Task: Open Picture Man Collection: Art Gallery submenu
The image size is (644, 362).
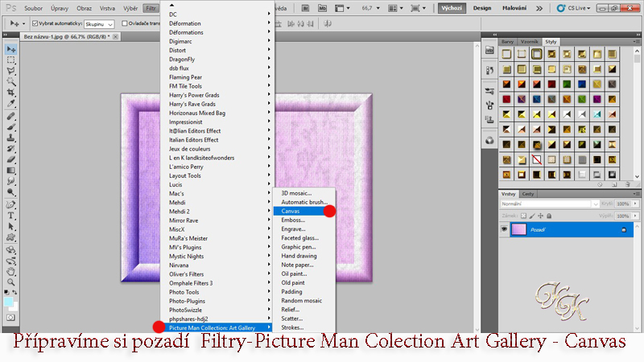Action: (x=217, y=327)
